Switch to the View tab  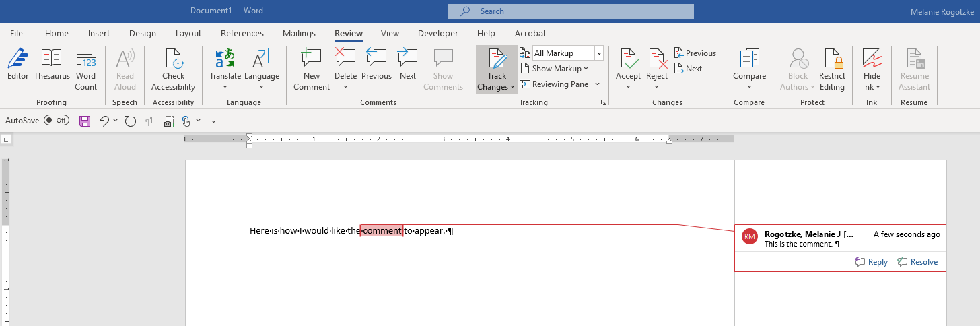pyautogui.click(x=390, y=33)
